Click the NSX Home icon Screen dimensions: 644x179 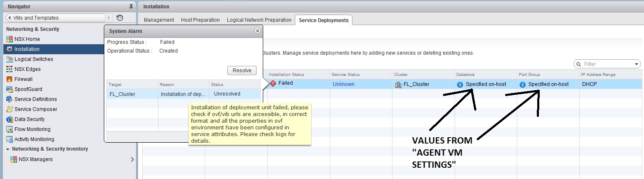(10, 39)
